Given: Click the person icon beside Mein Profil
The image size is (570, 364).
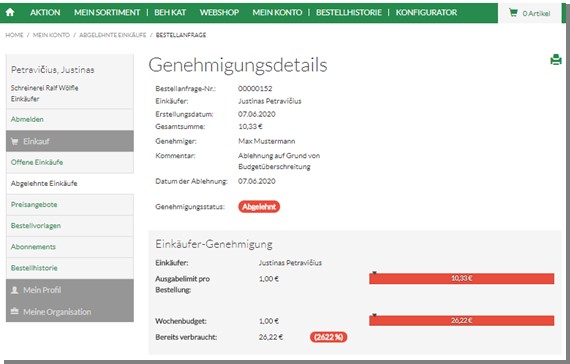Looking at the screenshot, I should click(x=15, y=290).
